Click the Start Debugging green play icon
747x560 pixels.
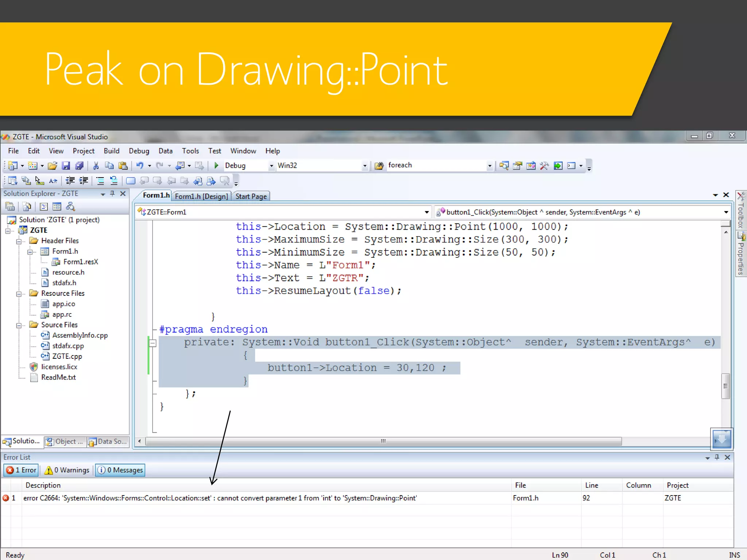(216, 166)
